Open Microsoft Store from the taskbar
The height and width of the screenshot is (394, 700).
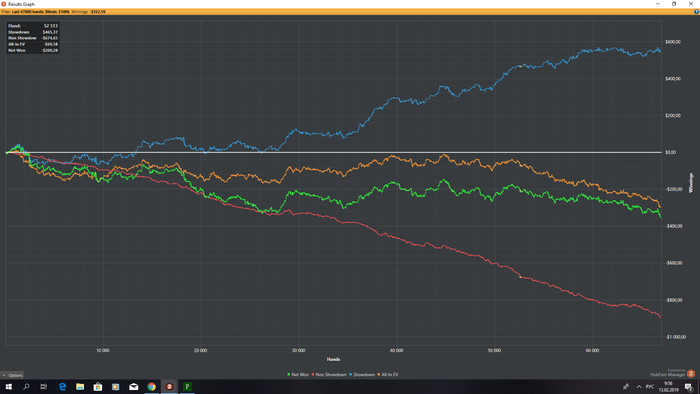pos(98,387)
